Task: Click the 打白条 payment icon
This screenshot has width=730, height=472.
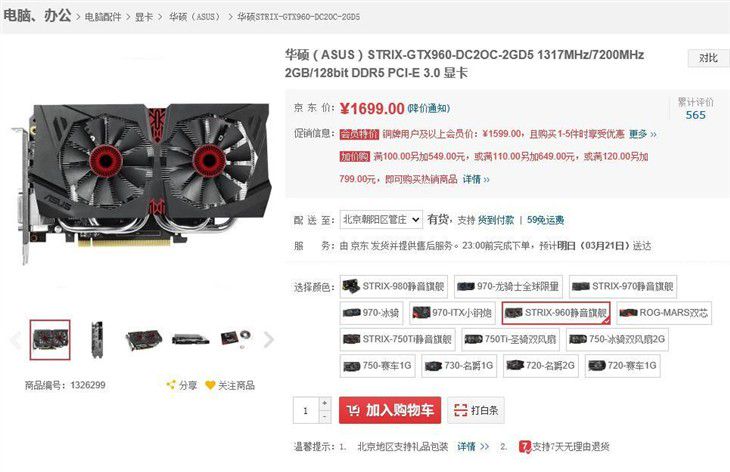Action: point(460,410)
